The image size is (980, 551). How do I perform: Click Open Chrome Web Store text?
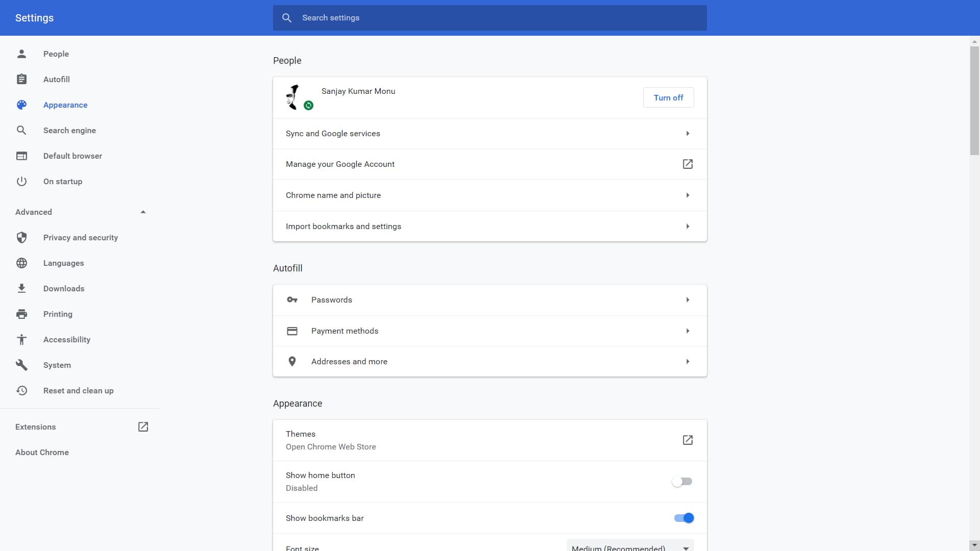(x=331, y=446)
